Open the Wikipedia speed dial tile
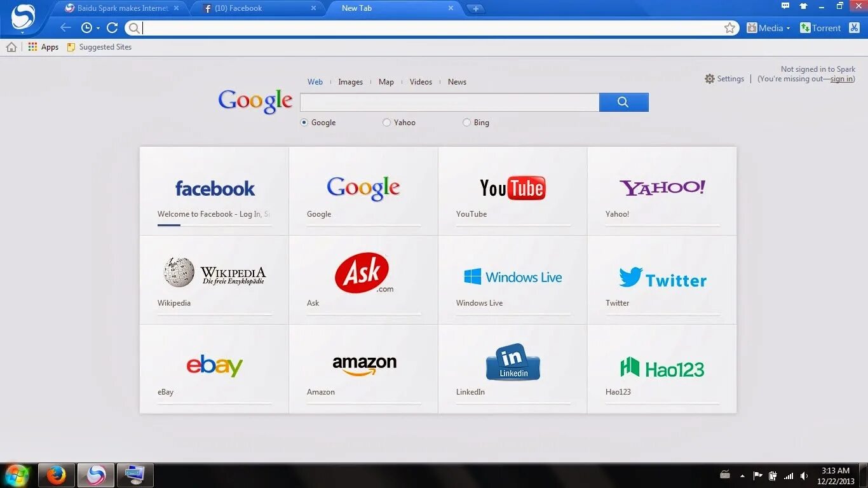Screen dimensions: 868x488 click(x=214, y=280)
